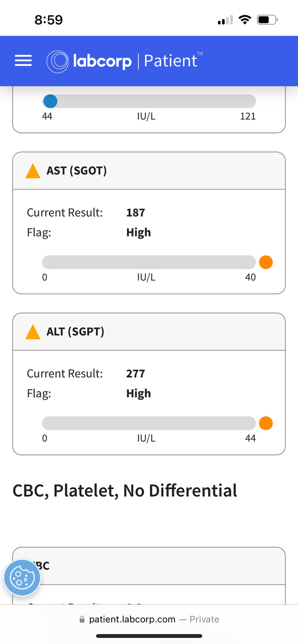
Task: Tap the Wi-Fi status icon
Action: pyautogui.click(x=244, y=20)
